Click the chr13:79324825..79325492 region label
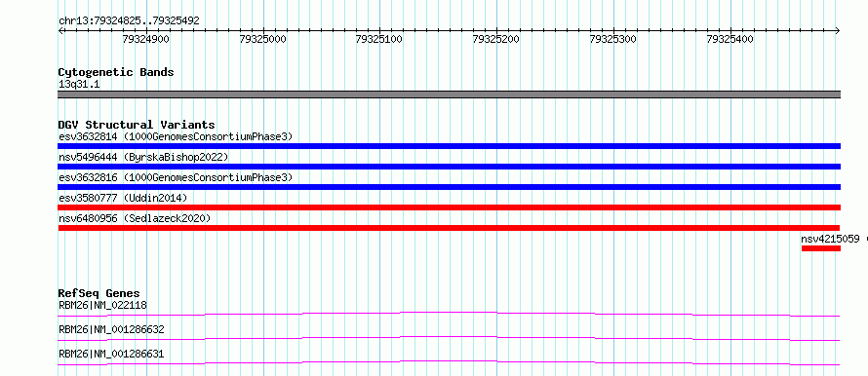Viewport: 868px width, 376px height. pos(129,21)
